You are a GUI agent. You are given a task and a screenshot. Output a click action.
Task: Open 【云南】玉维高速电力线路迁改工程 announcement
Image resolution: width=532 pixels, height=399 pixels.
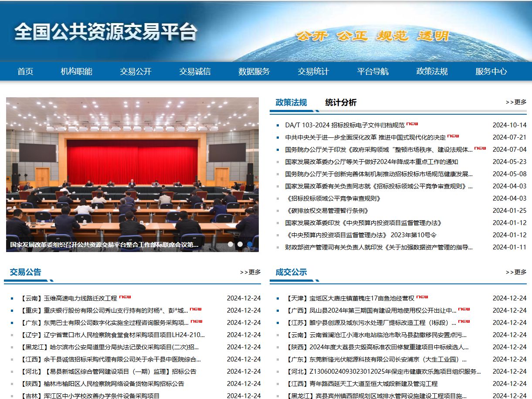coord(68,298)
